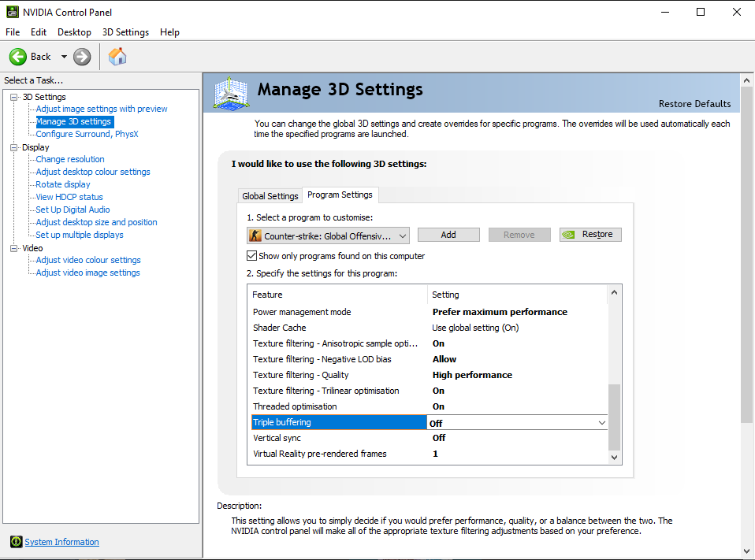
Task: Toggle Show only programs found checkbox
Action: coord(252,256)
